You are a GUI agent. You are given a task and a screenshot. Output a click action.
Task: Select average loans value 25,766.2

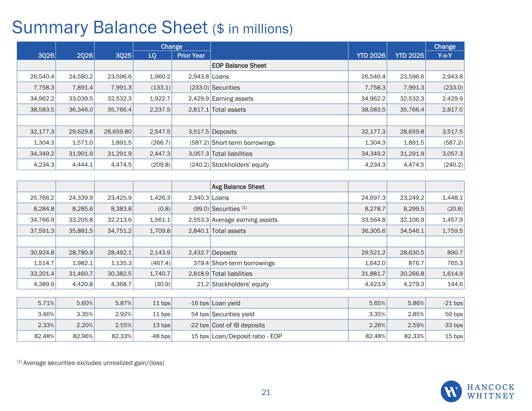tap(42, 198)
